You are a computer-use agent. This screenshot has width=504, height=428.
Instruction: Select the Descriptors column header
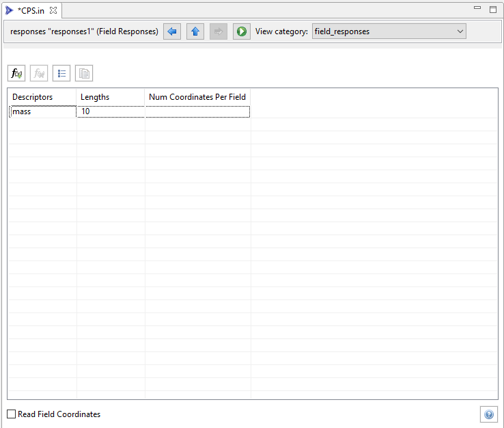tap(42, 97)
